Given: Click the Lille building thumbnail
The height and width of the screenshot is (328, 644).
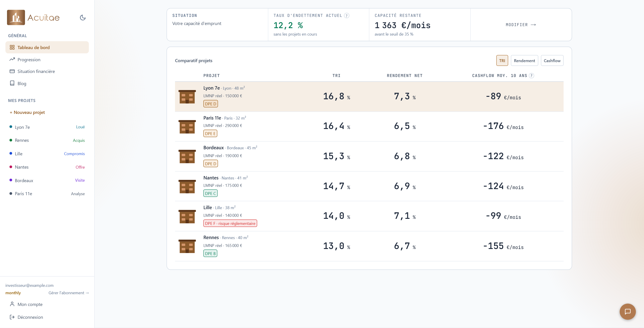Looking at the screenshot, I should [x=187, y=216].
